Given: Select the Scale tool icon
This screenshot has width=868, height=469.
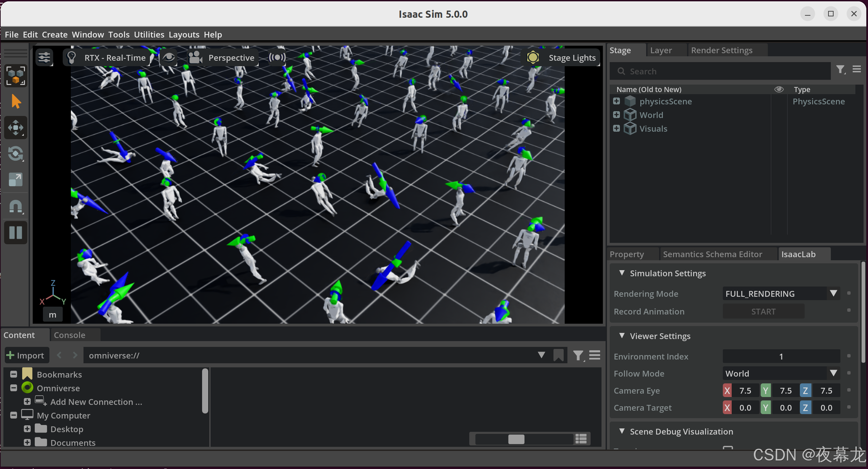Looking at the screenshot, I should [16, 180].
